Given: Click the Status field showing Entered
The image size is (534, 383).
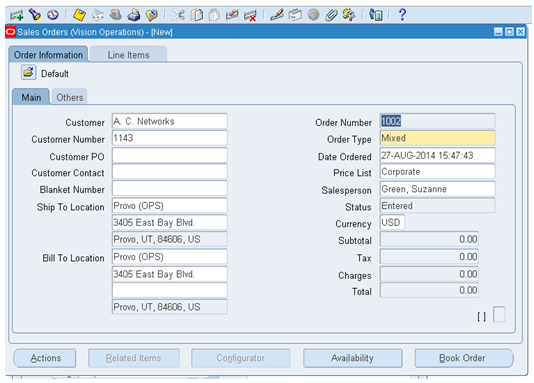Looking at the screenshot, I should [437, 206].
